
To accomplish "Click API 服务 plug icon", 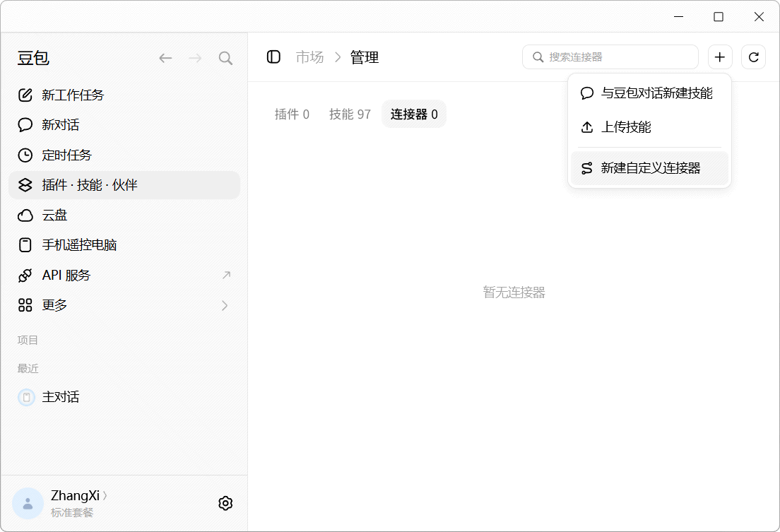I will [x=25, y=276].
